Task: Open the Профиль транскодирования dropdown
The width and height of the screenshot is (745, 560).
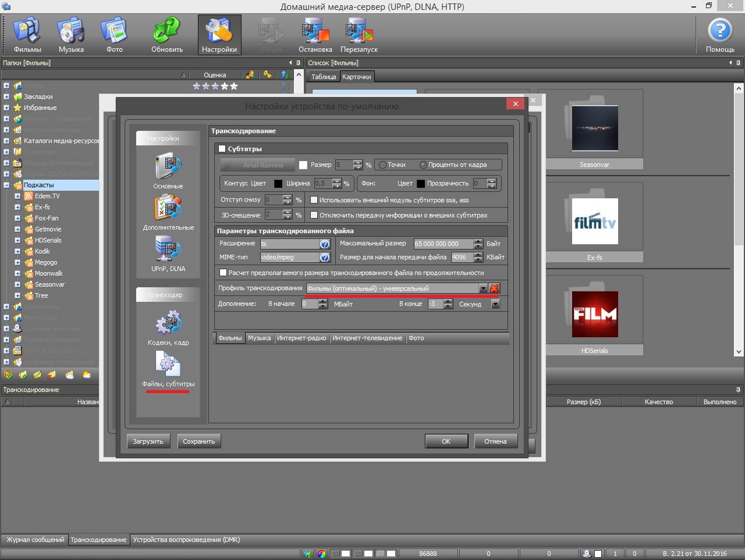Action: (x=483, y=288)
